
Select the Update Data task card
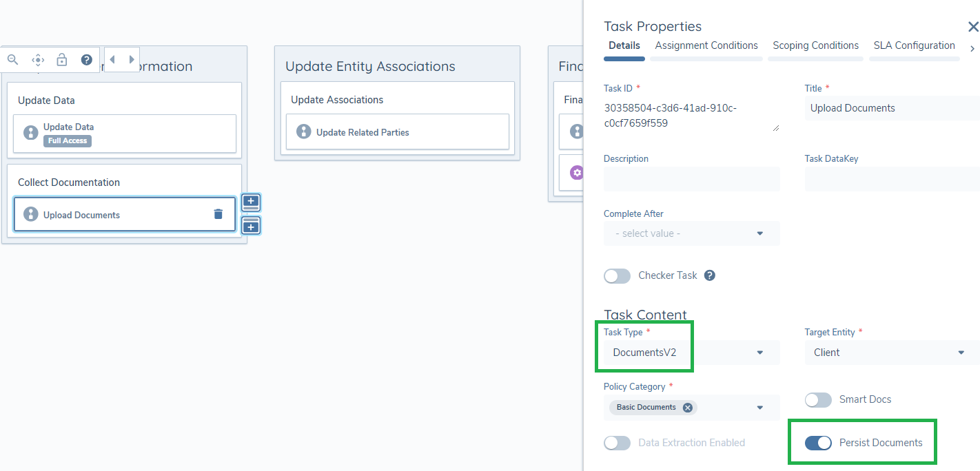(125, 133)
